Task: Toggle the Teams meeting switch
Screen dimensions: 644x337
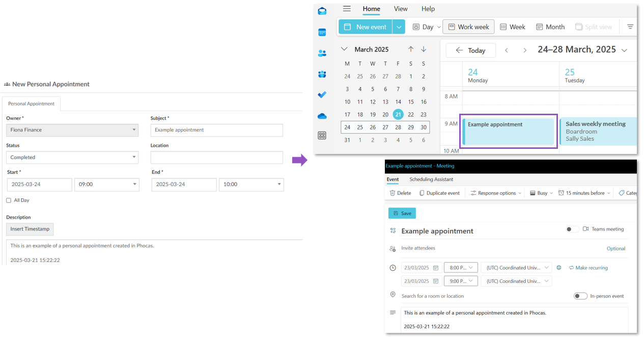Action: pyautogui.click(x=572, y=229)
